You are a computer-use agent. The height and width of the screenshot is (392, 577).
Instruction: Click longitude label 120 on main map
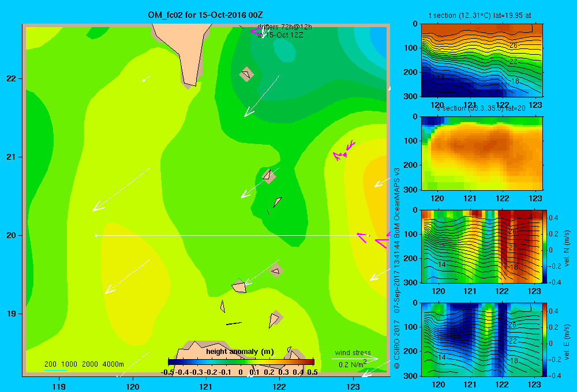(x=133, y=386)
